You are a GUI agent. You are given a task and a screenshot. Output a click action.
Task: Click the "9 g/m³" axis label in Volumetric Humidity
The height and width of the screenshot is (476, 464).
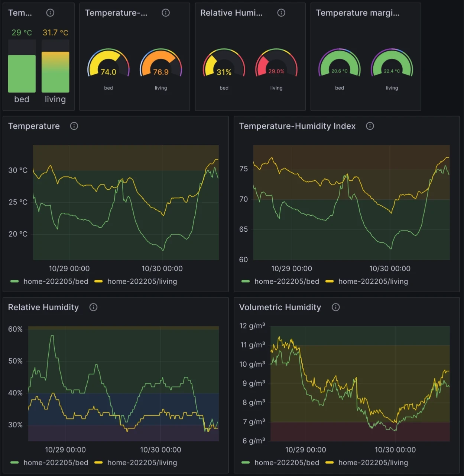(x=254, y=383)
